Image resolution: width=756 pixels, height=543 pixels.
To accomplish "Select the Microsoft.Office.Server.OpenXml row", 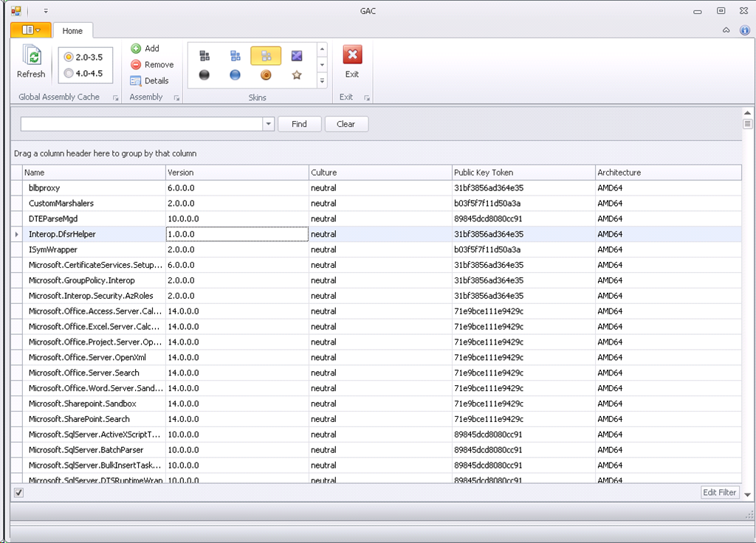I will [376, 358].
